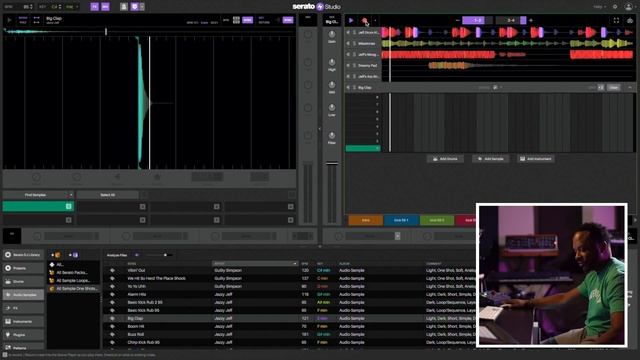The image size is (640, 360).
Task: Toggle the FX button in the top toolbar
Action: (94, 7)
